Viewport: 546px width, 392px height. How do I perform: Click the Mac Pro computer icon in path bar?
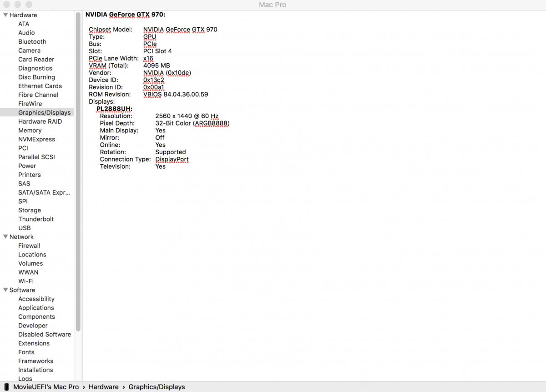click(6, 387)
